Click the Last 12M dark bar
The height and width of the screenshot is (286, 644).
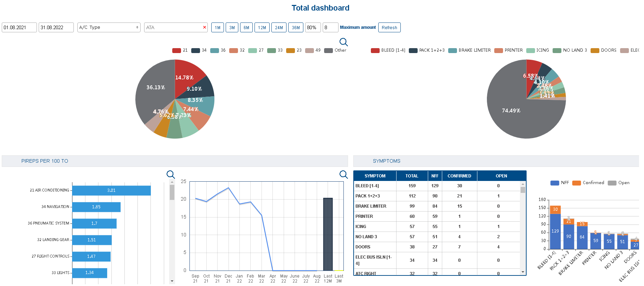[x=328, y=234]
